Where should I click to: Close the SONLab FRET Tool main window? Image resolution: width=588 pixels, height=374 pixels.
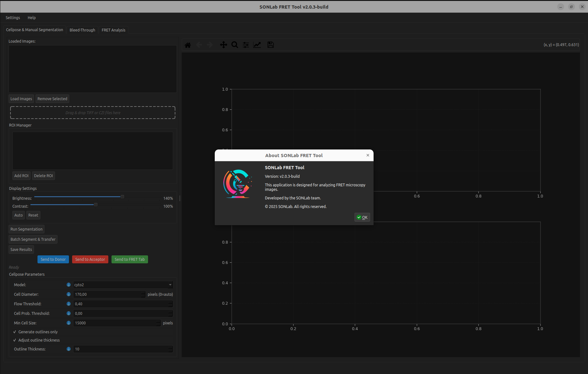(x=582, y=7)
